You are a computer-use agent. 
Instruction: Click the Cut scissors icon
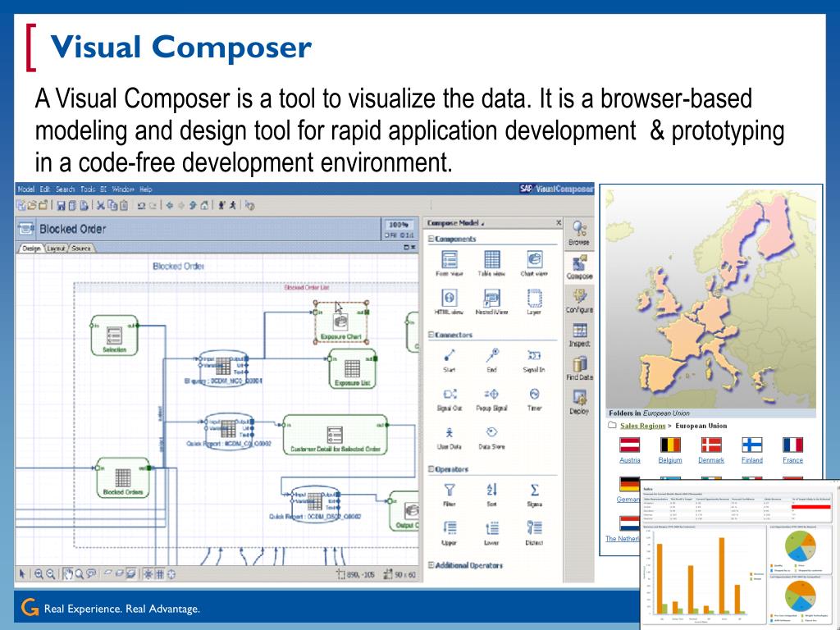click(x=100, y=205)
